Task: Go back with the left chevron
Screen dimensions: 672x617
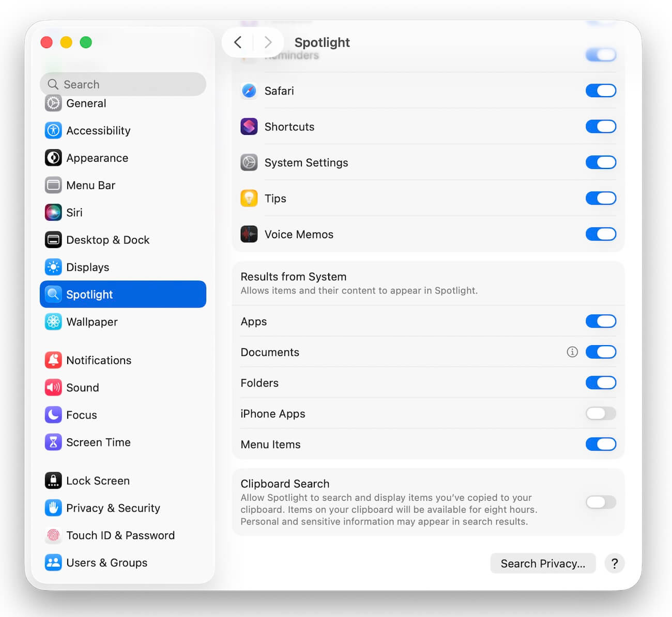Action: click(238, 42)
